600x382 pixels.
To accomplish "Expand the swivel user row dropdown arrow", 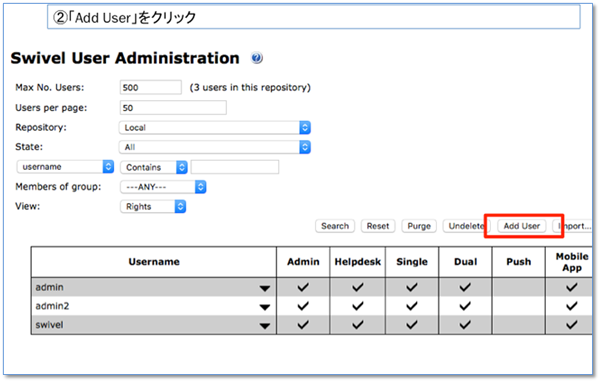I will click(x=265, y=326).
